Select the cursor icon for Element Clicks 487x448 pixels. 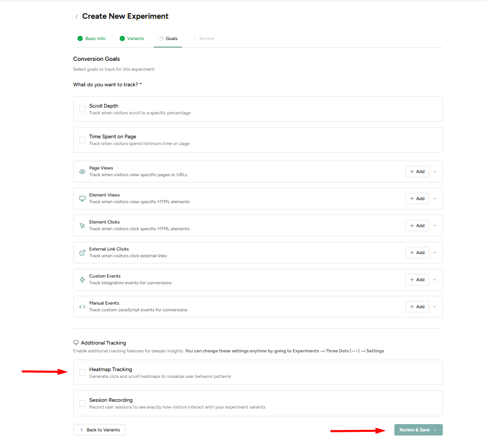(x=82, y=225)
